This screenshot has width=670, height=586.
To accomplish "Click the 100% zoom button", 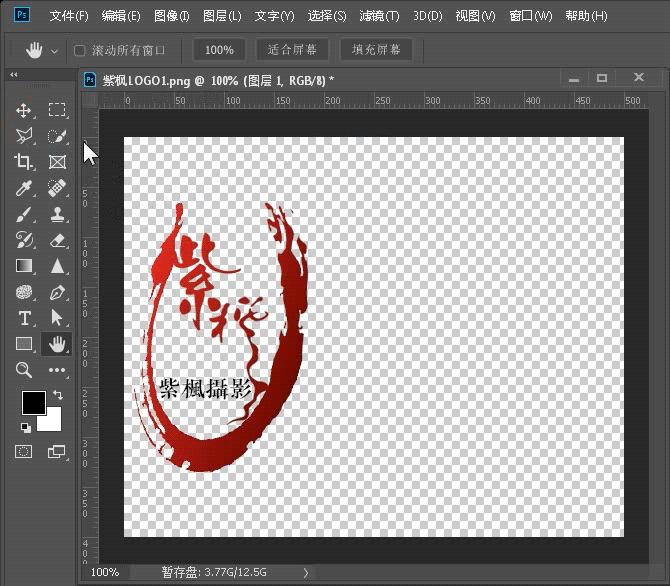I will pos(219,50).
